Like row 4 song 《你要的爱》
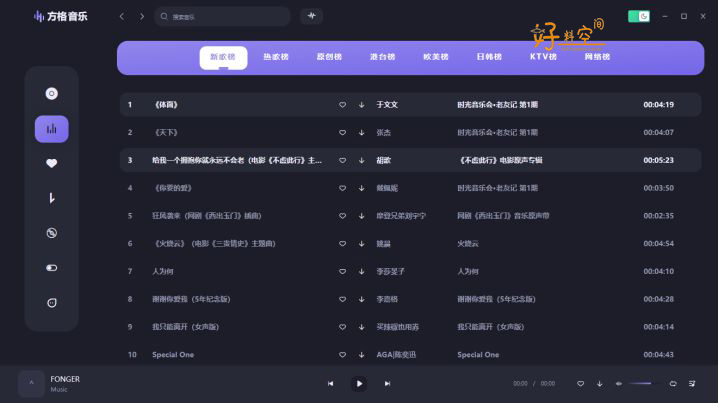The height and width of the screenshot is (403, 718). pos(343,188)
